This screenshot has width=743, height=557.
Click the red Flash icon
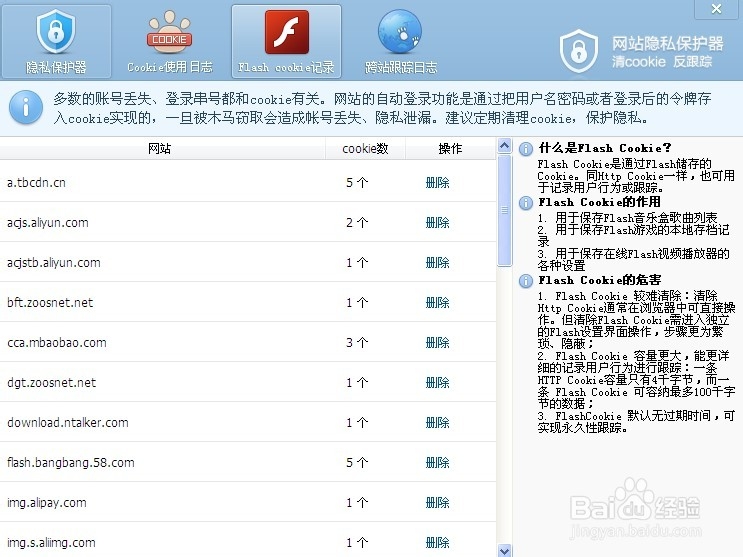point(287,32)
